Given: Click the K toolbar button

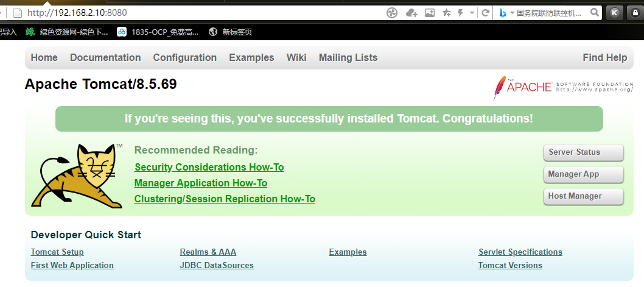Looking at the screenshot, I should click(615, 13).
